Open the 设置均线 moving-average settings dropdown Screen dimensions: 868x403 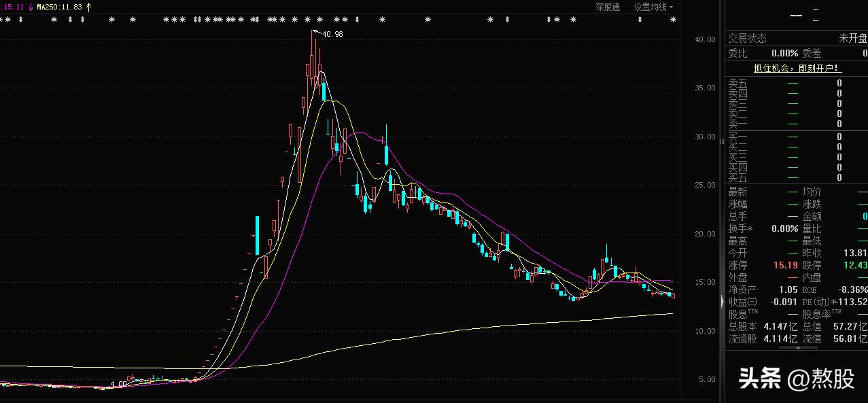(653, 7)
